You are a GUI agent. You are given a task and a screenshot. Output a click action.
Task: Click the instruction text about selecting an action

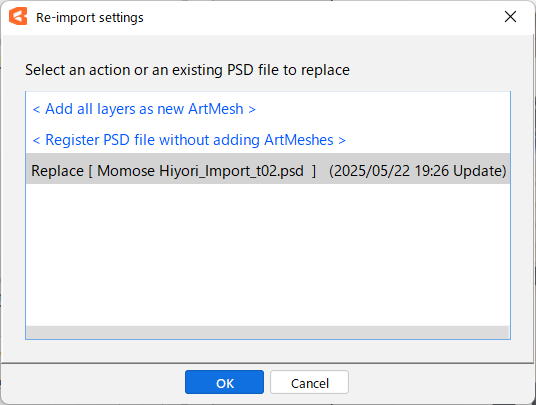[187, 70]
